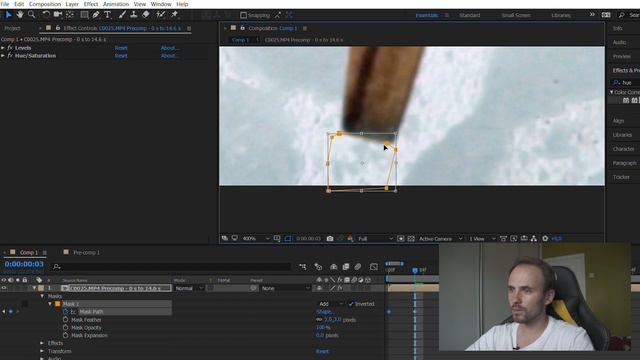Click the Transform Reset link
The width and height of the screenshot is (640, 360).
coord(322,351)
